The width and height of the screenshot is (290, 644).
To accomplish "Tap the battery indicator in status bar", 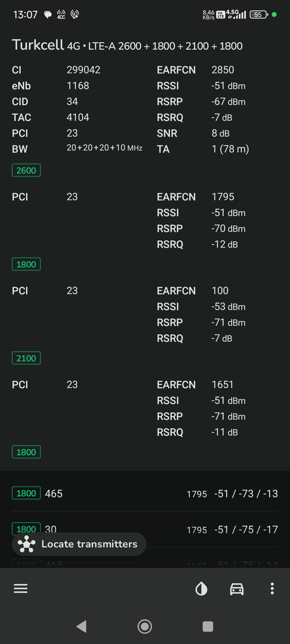I will click(x=259, y=14).
